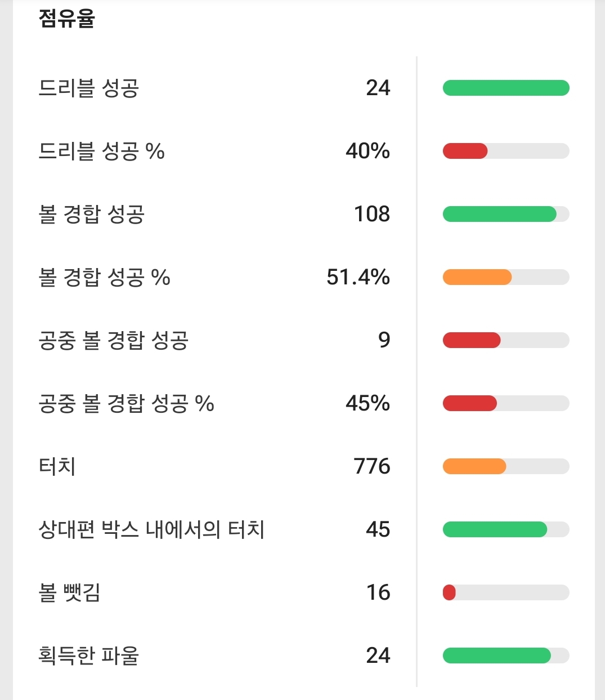Click the 터치 stat label
The width and height of the screenshot is (605, 700).
tap(57, 466)
